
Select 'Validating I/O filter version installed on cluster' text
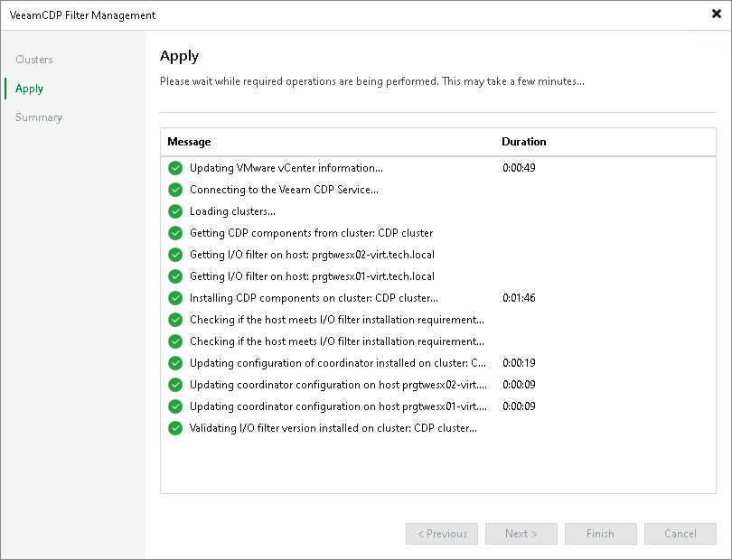coord(333,428)
